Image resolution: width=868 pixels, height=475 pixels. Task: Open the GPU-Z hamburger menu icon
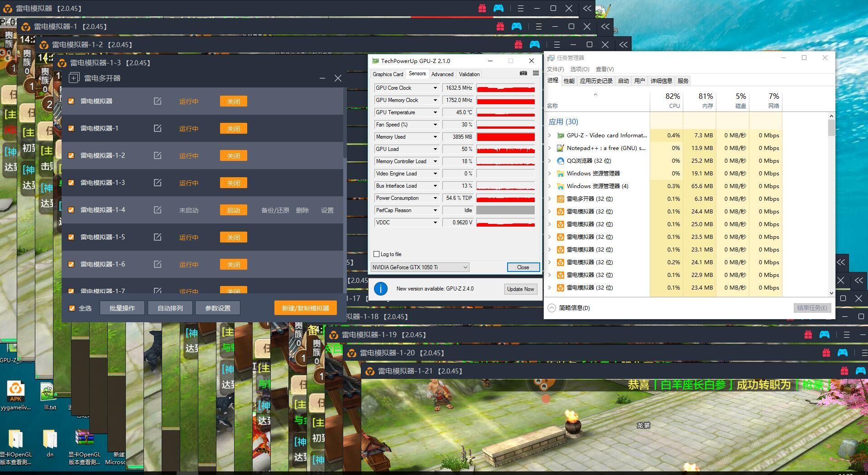(x=536, y=73)
